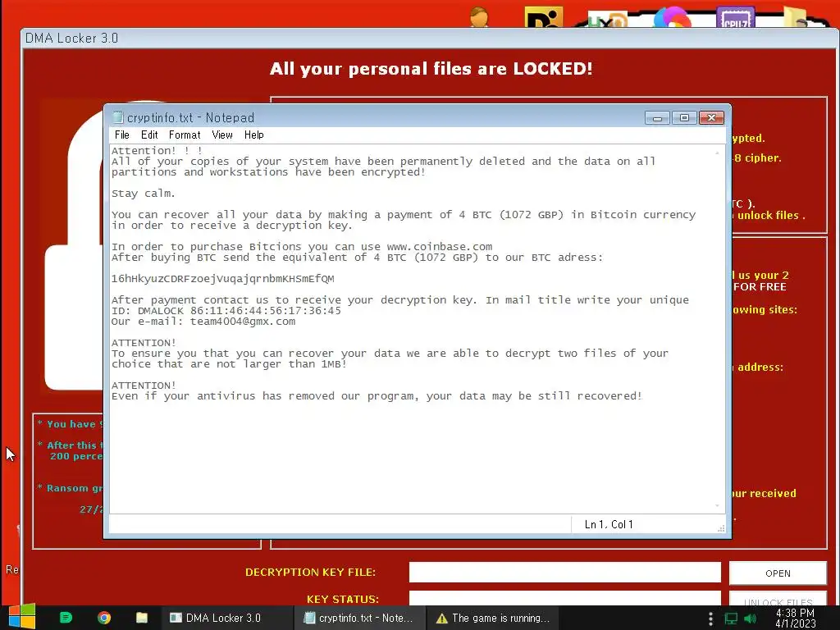The height and width of the screenshot is (630, 840).
Task: Open the Help menu in Notepad
Action: [x=254, y=135]
